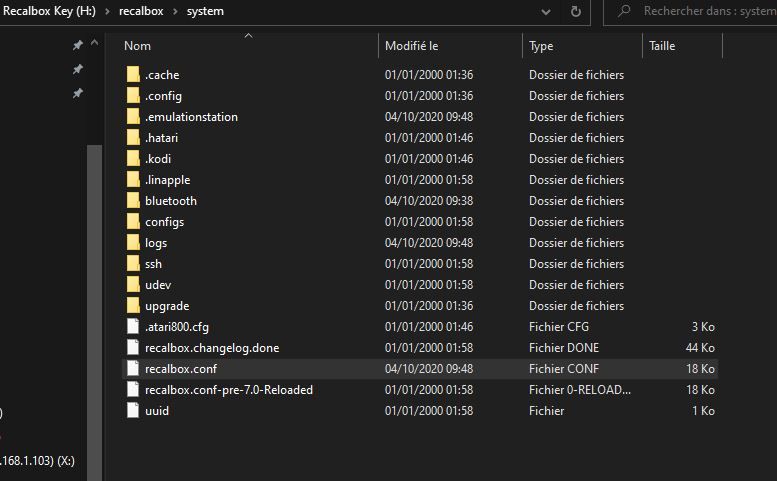Screen dimensions: 777x481
Task: Click the udev folder name
Action: [158, 285]
